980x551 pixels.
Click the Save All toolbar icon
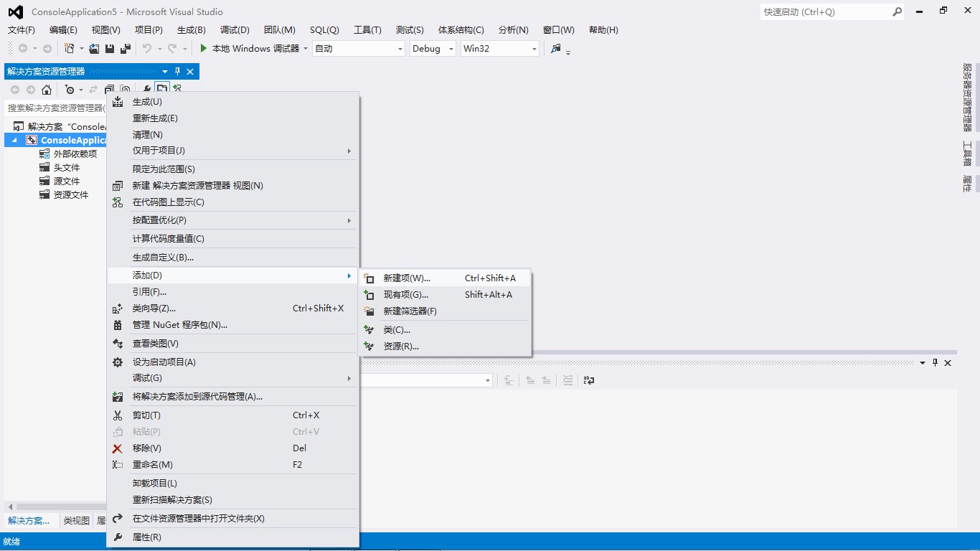click(126, 48)
